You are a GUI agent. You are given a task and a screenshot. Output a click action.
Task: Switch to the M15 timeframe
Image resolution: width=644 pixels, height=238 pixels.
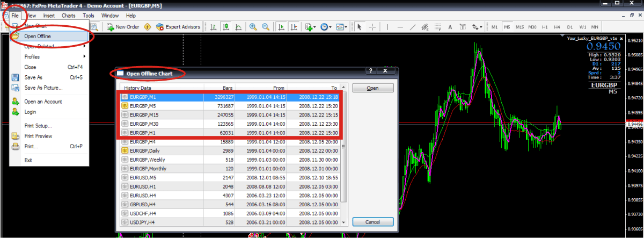pos(520,26)
